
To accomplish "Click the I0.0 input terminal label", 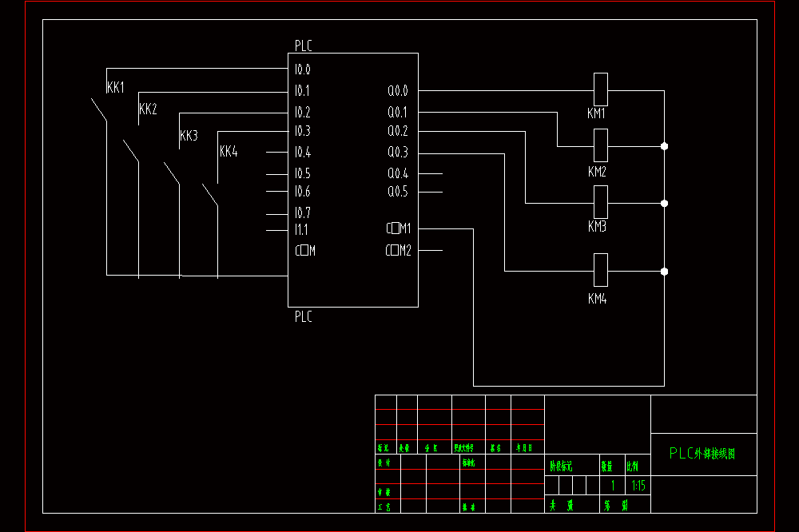I will [x=303, y=69].
